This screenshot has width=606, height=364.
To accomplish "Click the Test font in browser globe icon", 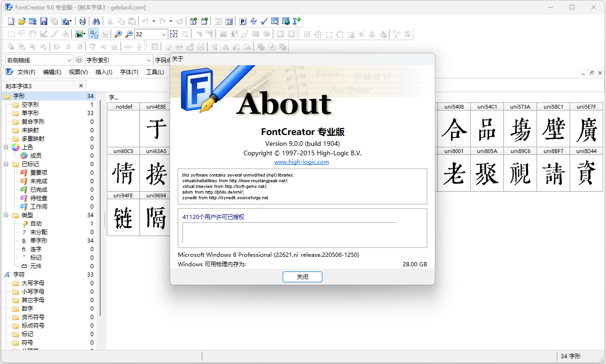I will 286,21.
